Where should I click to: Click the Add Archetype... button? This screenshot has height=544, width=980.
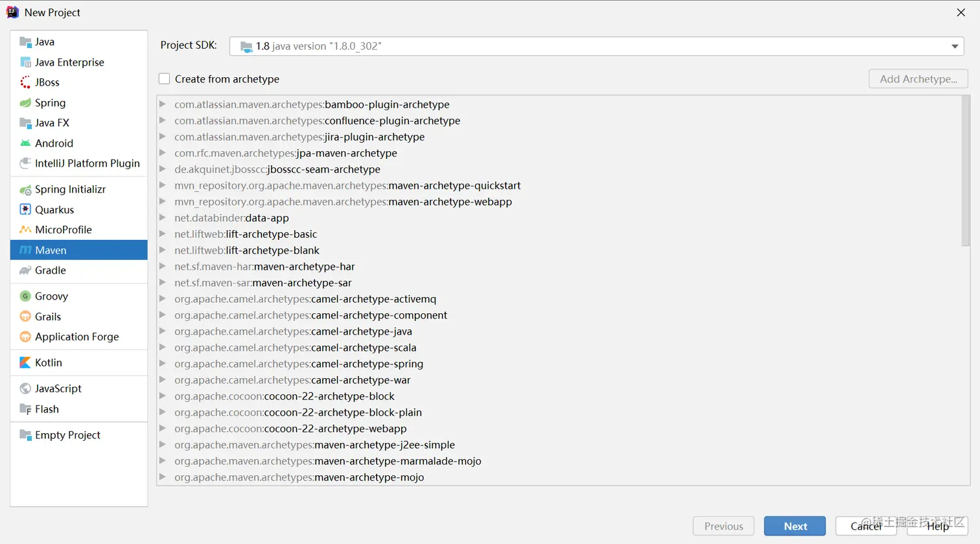[918, 78]
